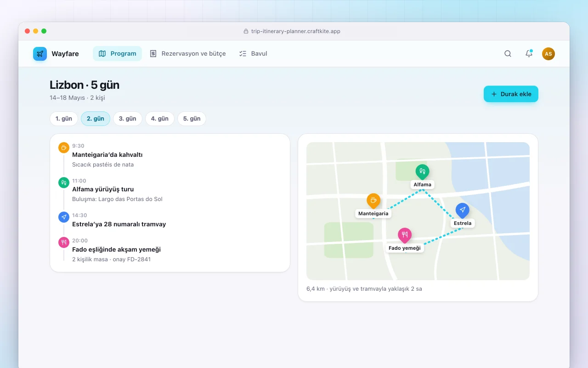This screenshot has height=368, width=588.
Task: Open the search icon in header
Action: (x=508, y=53)
